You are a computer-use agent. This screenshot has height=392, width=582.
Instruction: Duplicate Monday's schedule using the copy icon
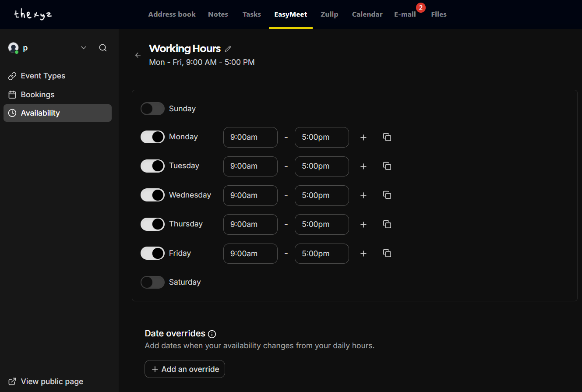(x=387, y=137)
